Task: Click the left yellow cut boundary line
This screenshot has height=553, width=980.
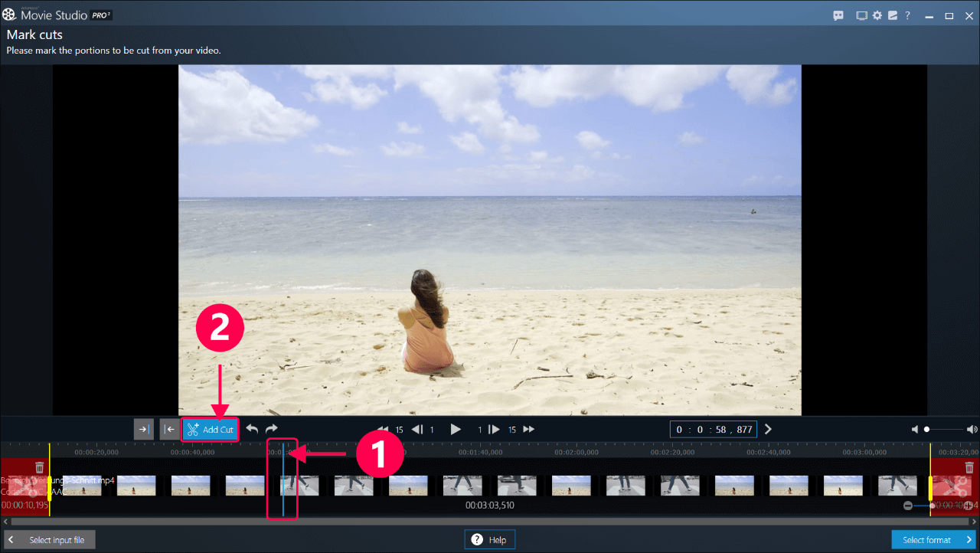Action: tap(49, 479)
